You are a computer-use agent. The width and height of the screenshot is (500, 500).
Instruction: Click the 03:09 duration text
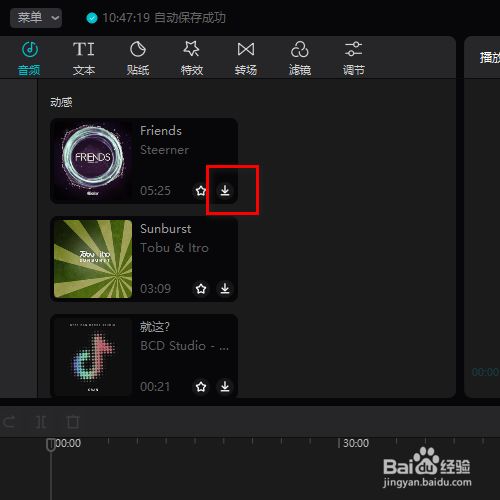pos(155,289)
